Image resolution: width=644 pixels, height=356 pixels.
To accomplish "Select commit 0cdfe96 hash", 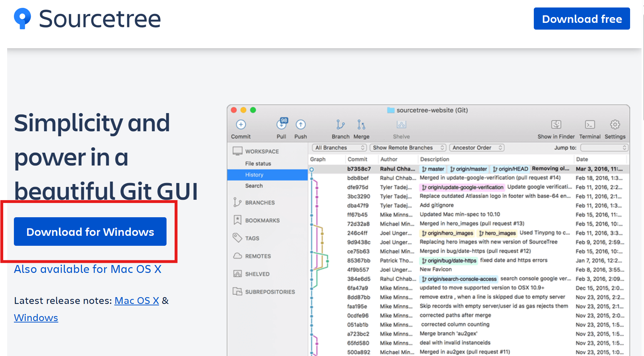I will [x=358, y=315].
